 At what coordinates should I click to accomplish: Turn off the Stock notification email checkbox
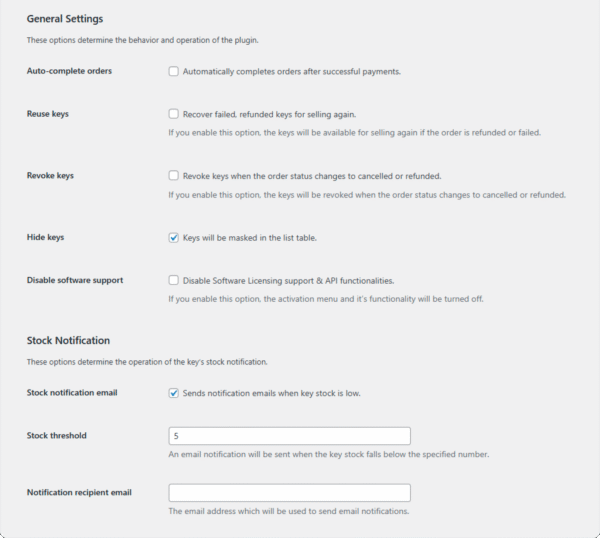[174, 393]
